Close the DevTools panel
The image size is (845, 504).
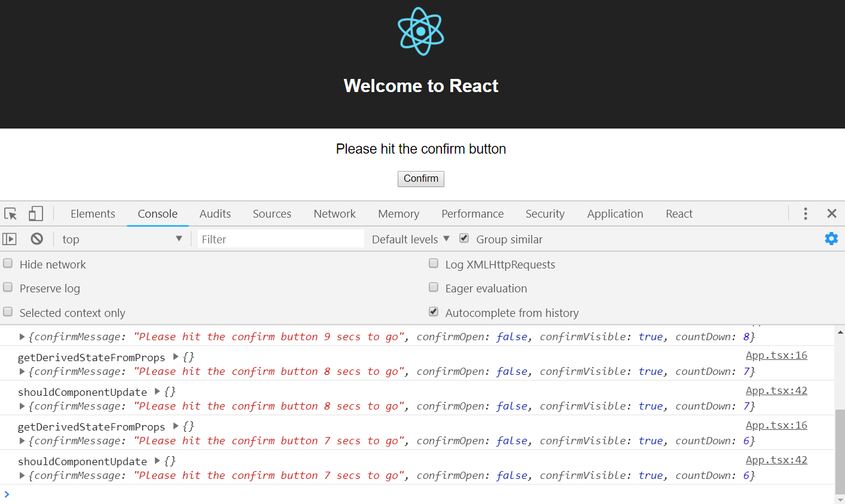[831, 214]
